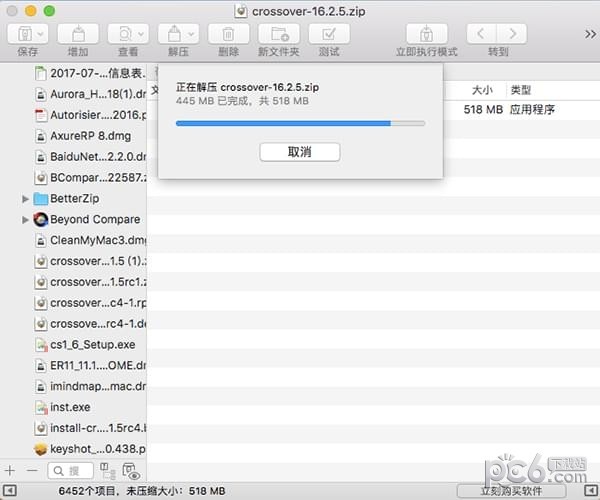The width and height of the screenshot is (600, 500).
Task: Expand the BetterZip folder
Action: 25,199
